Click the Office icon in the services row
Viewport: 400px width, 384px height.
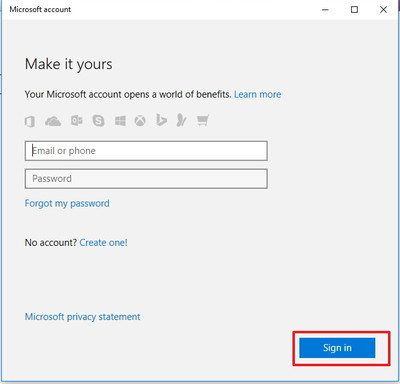[30, 121]
